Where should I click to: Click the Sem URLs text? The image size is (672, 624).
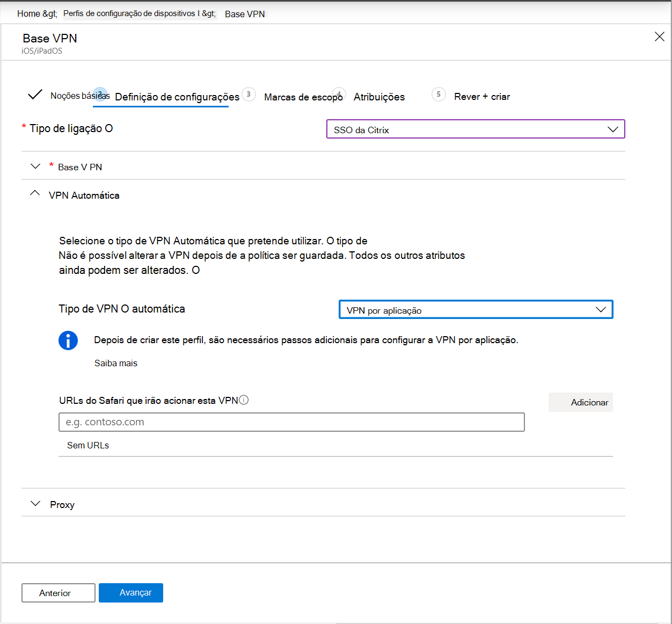coord(88,445)
